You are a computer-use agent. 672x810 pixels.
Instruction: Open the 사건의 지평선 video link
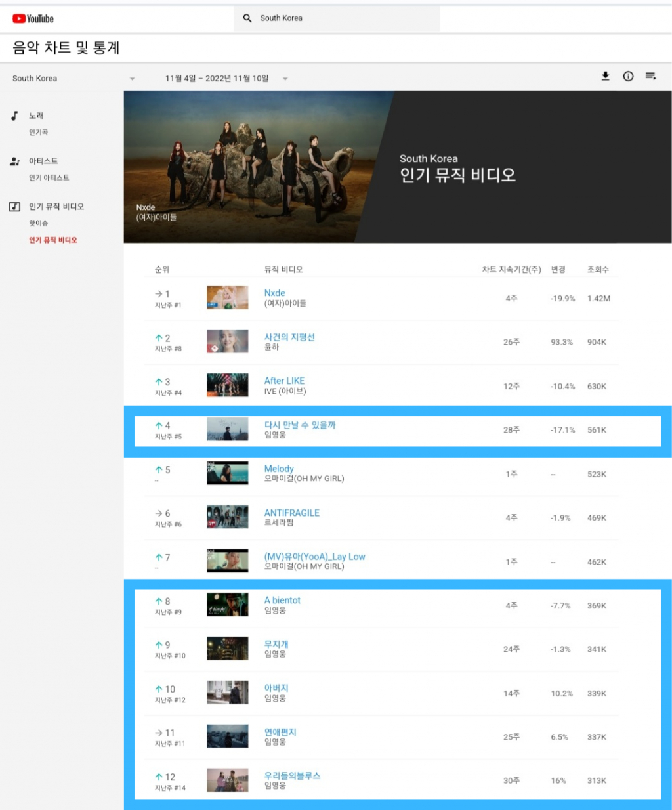[x=289, y=337]
